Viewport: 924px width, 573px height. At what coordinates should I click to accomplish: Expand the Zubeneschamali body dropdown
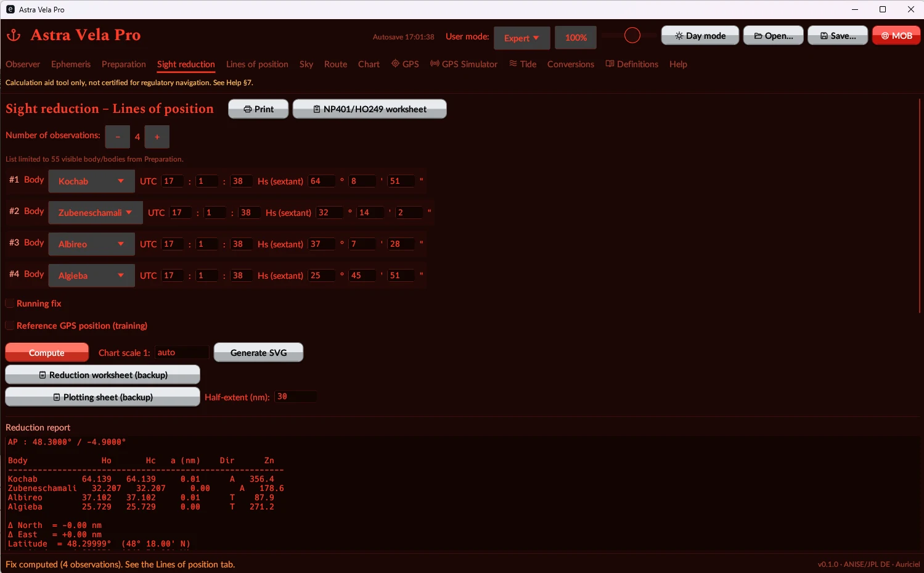96,213
